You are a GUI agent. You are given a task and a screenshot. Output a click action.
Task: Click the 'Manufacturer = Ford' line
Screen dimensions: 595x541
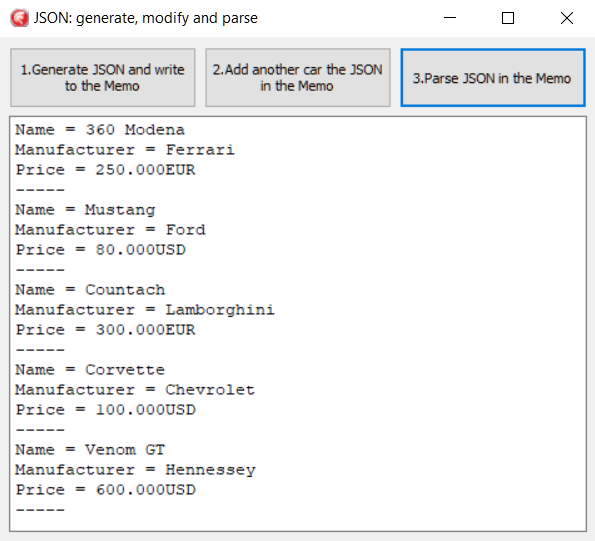point(110,230)
